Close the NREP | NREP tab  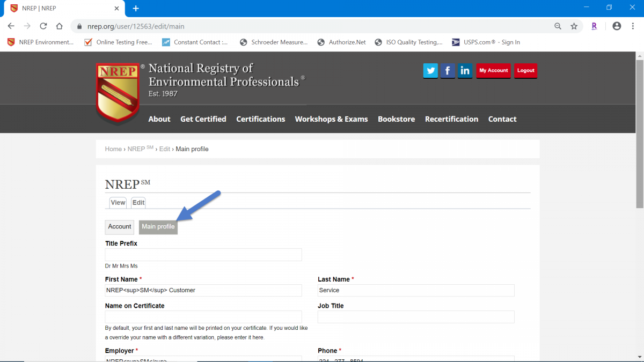(x=117, y=8)
